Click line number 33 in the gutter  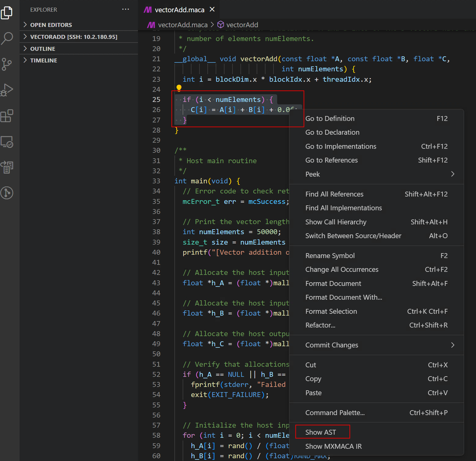tap(156, 181)
